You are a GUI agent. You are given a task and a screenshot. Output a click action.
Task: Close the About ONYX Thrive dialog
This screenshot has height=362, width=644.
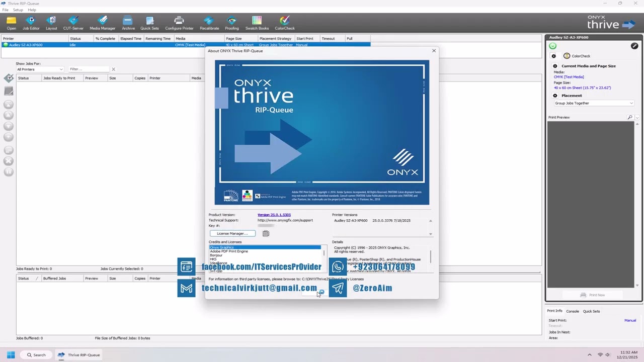point(434,51)
